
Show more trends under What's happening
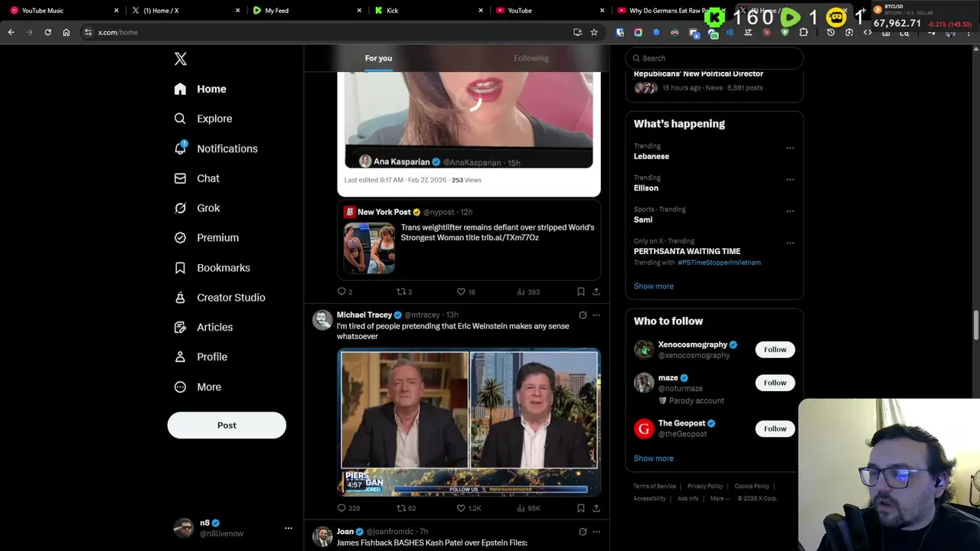tap(653, 286)
